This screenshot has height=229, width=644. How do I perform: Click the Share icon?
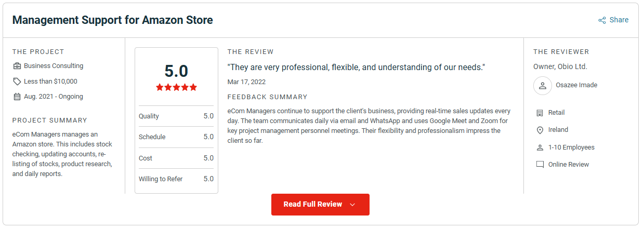click(x=602, y=20)
